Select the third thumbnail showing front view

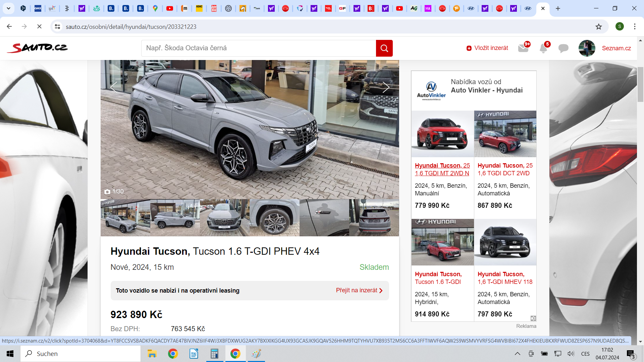pyautogui.click(x=225, y=218)
